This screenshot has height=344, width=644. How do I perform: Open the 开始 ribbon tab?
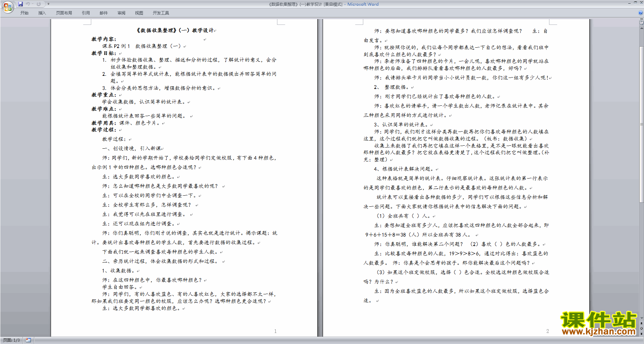coord(24,13)
